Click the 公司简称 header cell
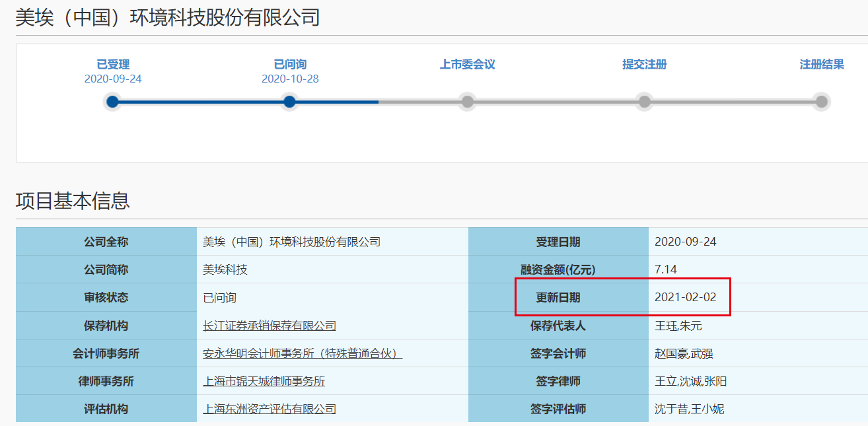 coord(106,269)
